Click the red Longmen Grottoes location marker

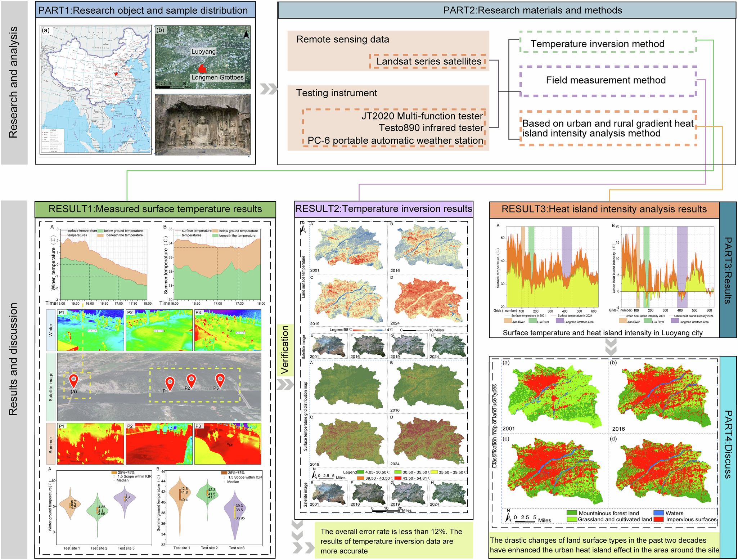[x=203, y=69]
